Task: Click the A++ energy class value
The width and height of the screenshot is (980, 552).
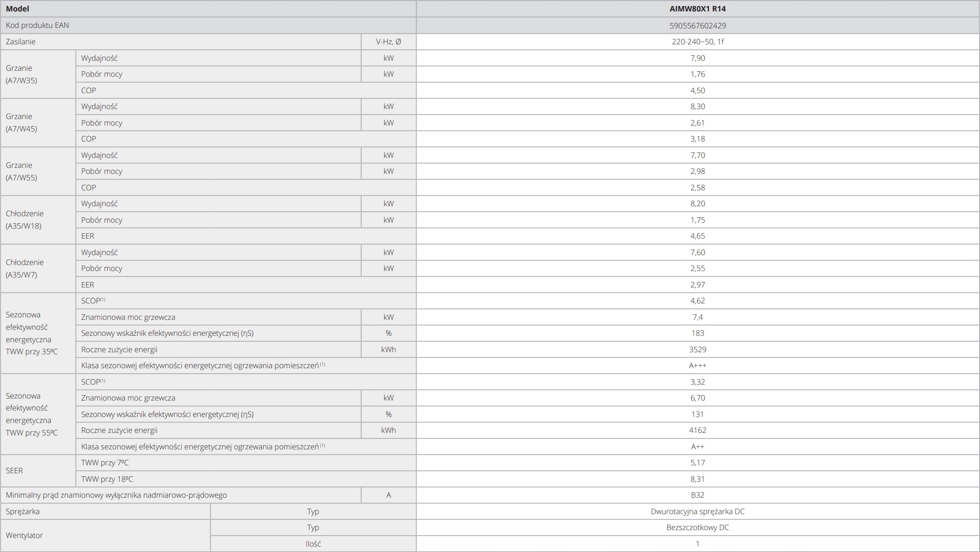Action: click(x=698, y=447)
